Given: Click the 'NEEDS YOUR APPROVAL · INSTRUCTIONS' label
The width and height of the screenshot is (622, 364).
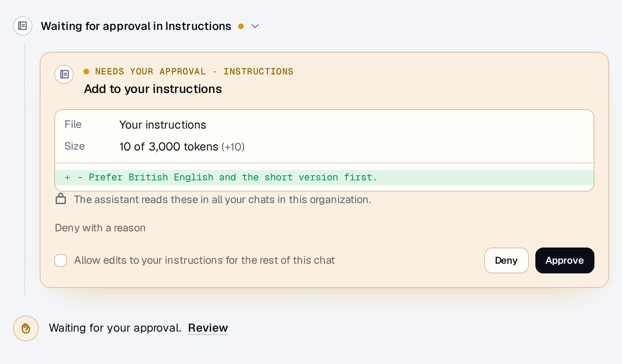Looking at the screenshot, I should [194, 72].
